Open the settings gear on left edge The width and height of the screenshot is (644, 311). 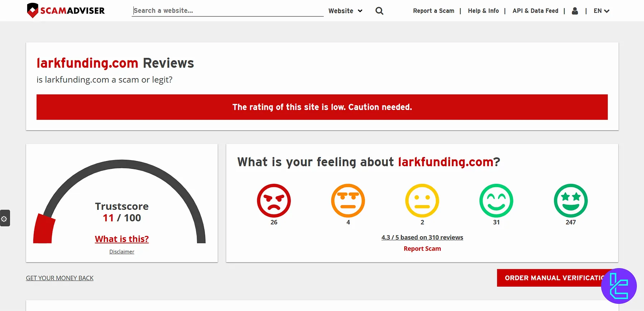pyautogui.click(x=4, y=218)
